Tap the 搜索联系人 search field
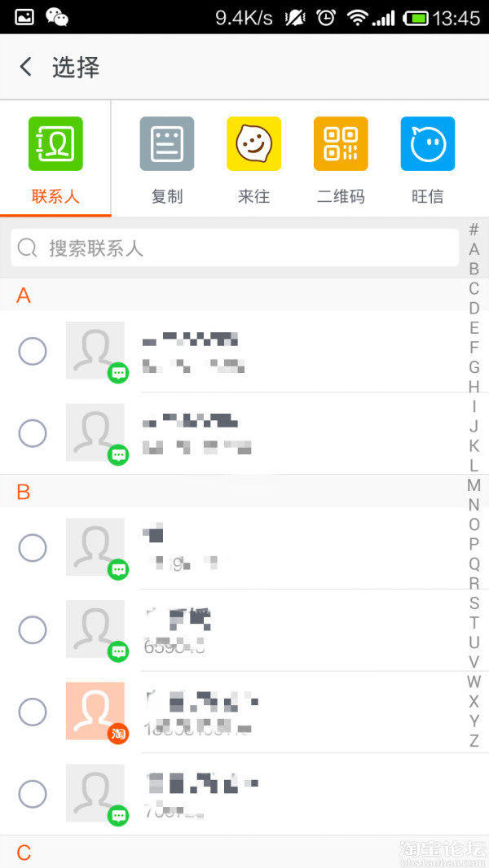 pyautogui.click(x=244, y=248)
